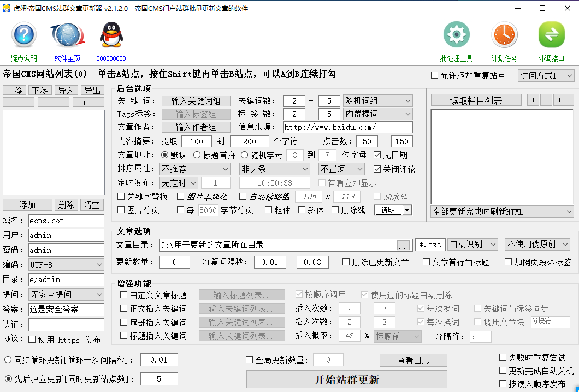The height and width of the screenshot is (392, 579).
Task: Open the 不推荐 sort dropdown
Action: (x=195, y=169)
